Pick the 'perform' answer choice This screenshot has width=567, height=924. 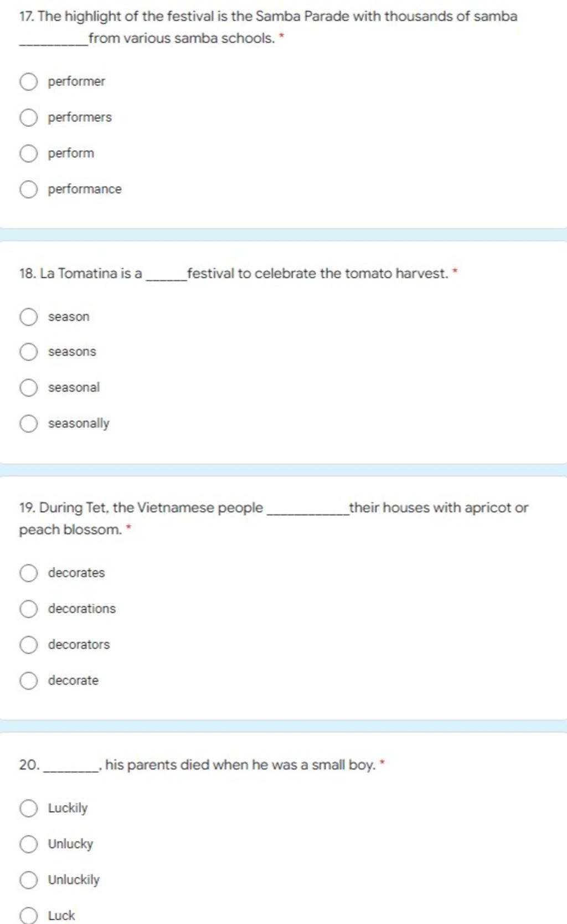(29, 153)
